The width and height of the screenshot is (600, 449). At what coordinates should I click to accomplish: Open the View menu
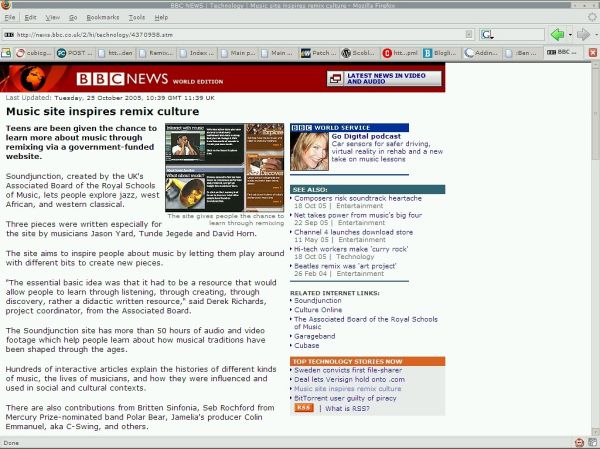click(52, 17)
